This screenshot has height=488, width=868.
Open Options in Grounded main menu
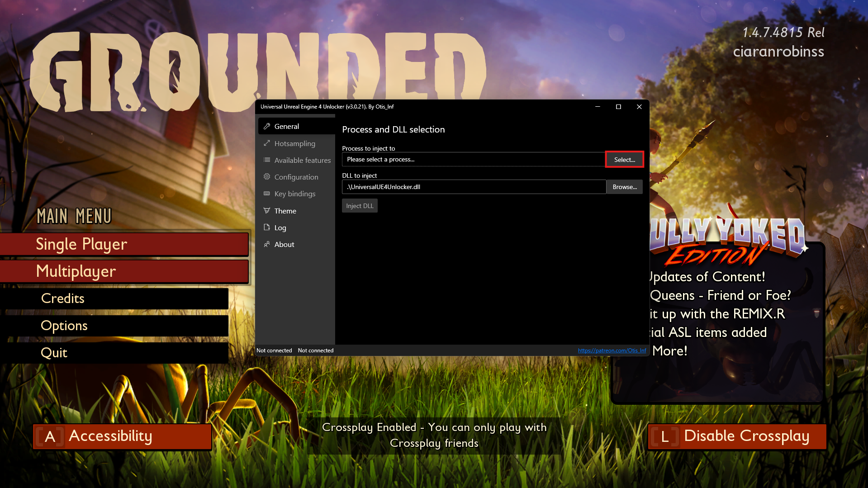pyautogui.click(x=114, y=326)
